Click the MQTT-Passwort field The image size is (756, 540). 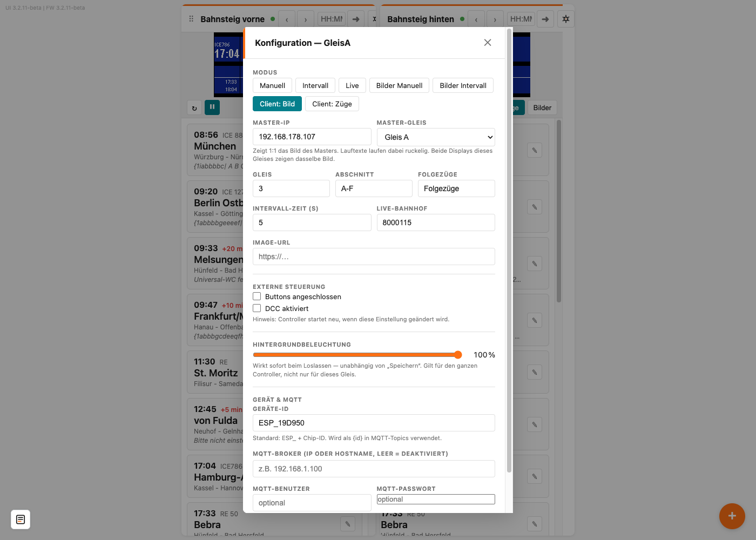tap(436, 500)
